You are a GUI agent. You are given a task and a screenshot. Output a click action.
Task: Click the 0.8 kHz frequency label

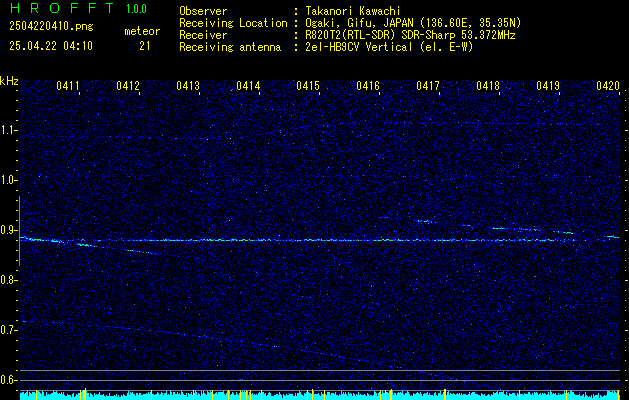[8, 280]
